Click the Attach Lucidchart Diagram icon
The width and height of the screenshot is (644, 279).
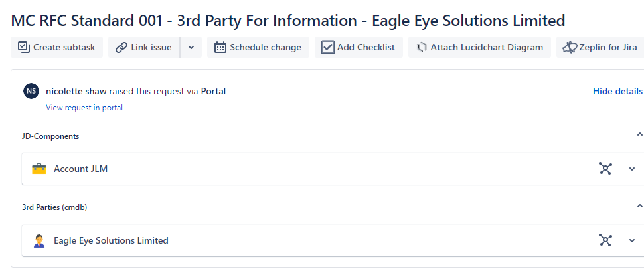[422, 48]
